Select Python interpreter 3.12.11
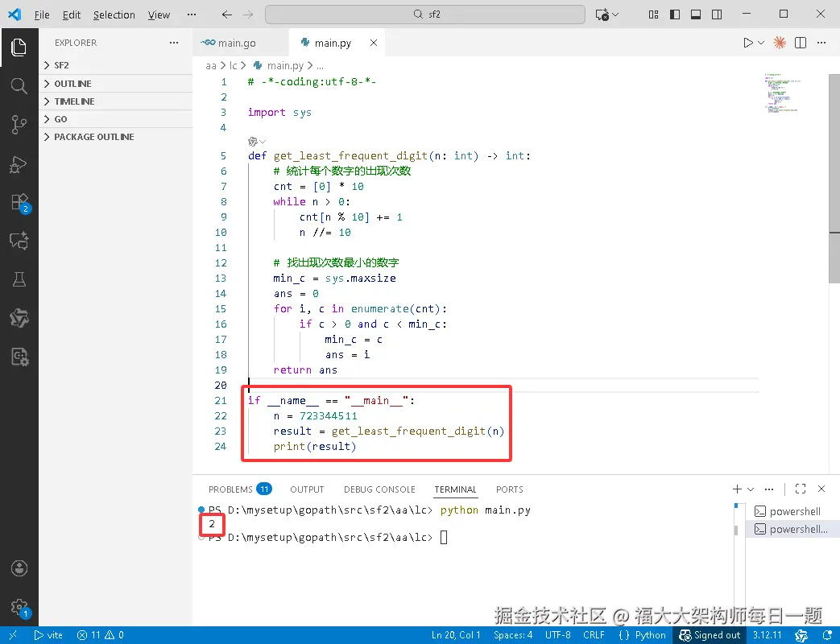This screenshot has height=644, width=840. [x=768, y=635]
